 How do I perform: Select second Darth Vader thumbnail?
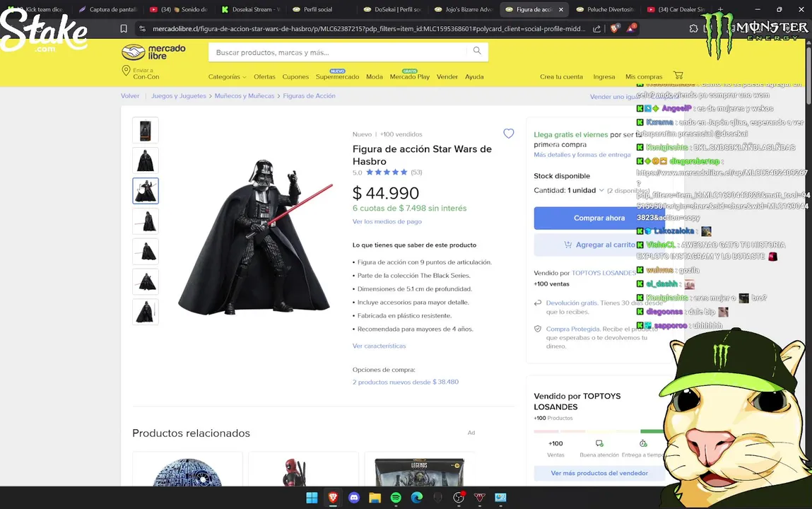146,160
